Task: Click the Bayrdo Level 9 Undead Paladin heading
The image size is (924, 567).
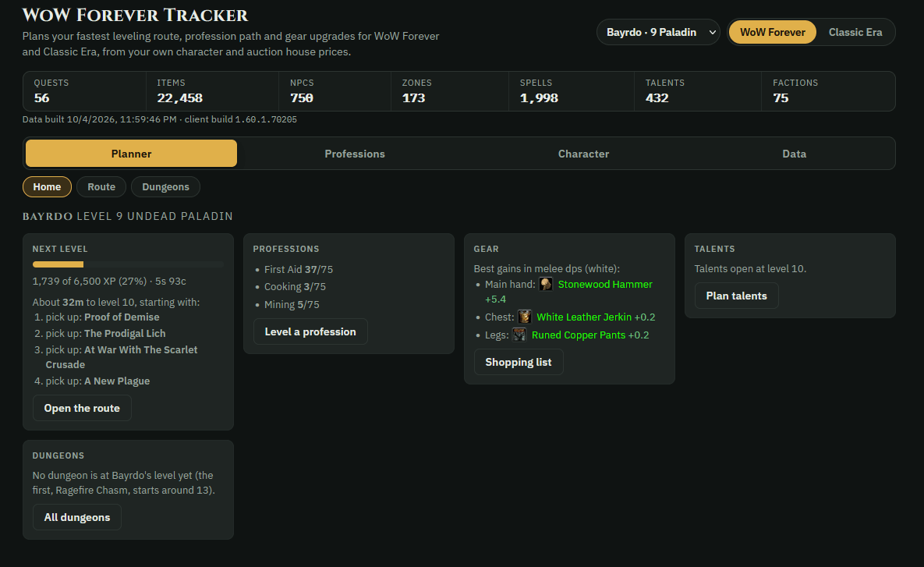Action: tap(128, 216)
